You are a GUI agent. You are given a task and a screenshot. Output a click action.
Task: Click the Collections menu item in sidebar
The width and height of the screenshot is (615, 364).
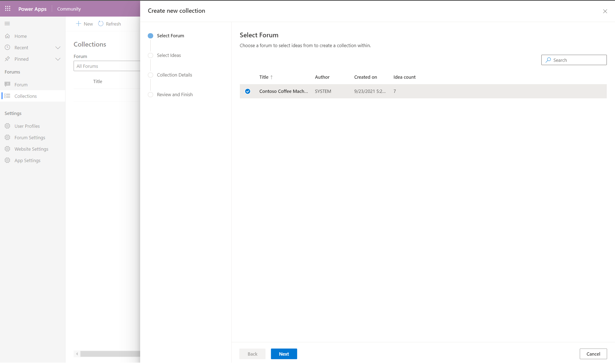click(25, 96)
